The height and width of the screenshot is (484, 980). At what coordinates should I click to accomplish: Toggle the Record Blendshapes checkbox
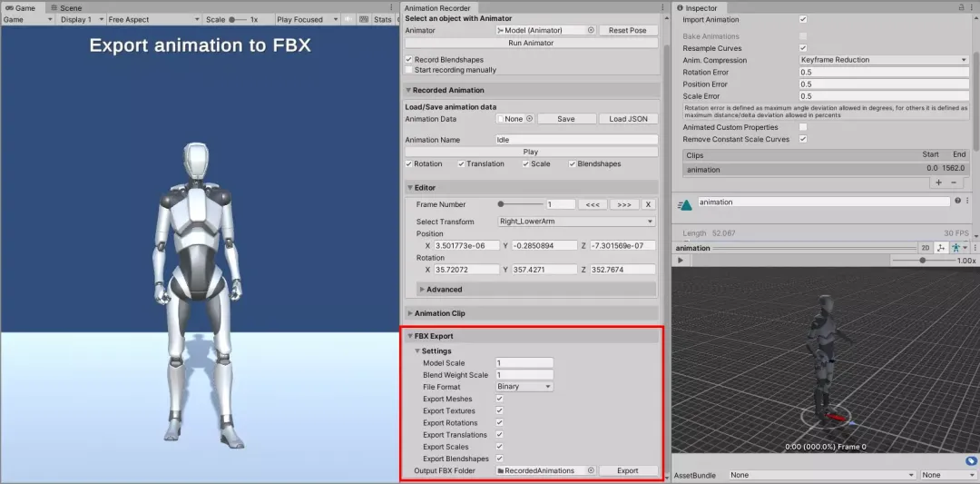point(408,59)
